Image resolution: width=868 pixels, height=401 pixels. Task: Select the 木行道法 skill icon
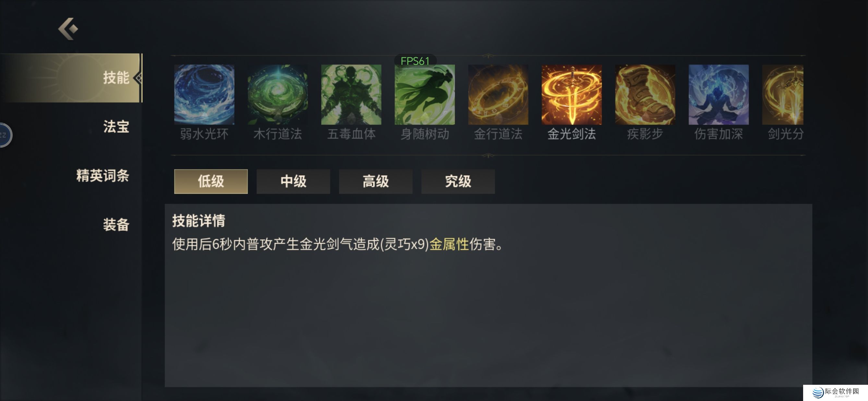click(x=278, y=95)
